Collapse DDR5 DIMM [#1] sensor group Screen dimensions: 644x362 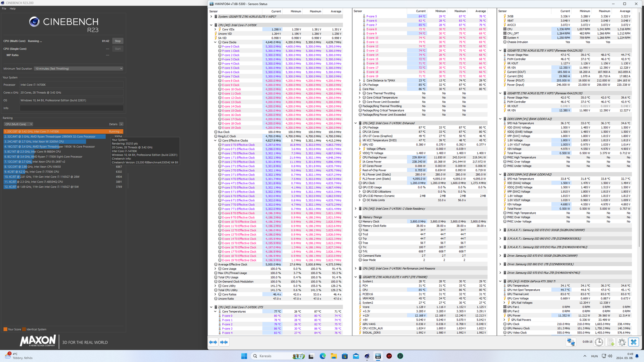pyautogui.click(x=500, y=119)
